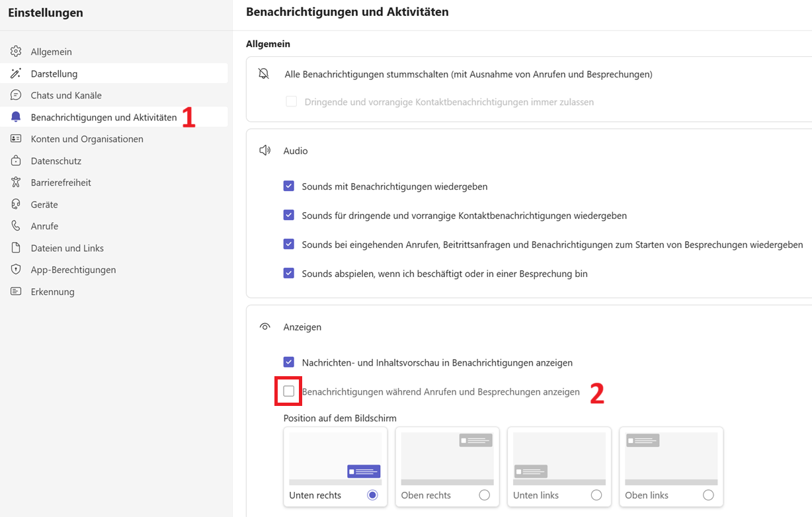This screenshot has height=517, width=812.
Task: Click the bell icon for Benachrichtigungen und Aktivitäten
Action: click(x=16, y=117)
